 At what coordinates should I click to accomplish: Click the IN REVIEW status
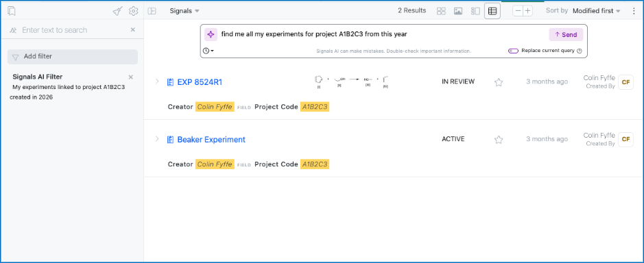click(458, 82)
